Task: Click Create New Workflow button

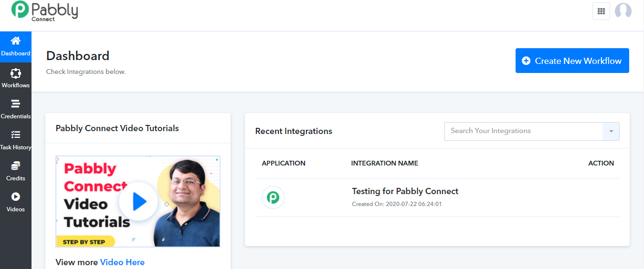Action: 572,61
